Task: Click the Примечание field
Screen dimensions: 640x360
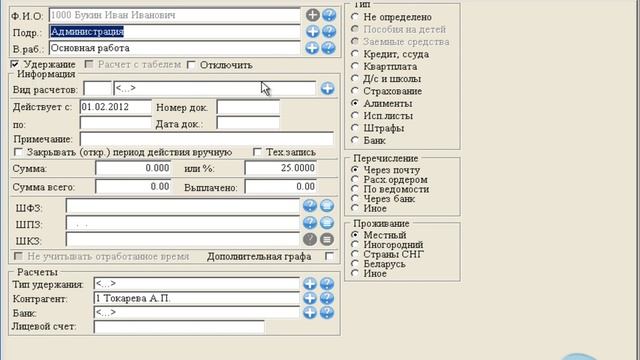Action: click(207, 139)
